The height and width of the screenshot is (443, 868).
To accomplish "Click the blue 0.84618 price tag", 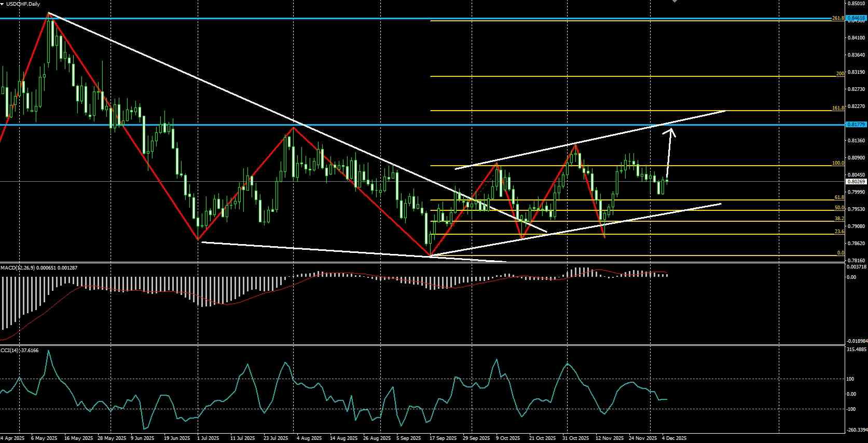I will (856, 19).
